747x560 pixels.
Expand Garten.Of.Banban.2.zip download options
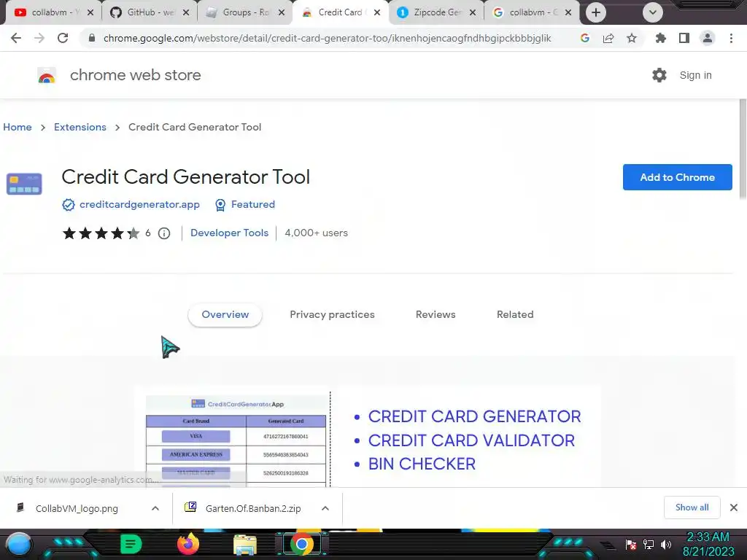pyautogui.click(x=325, y=508)
